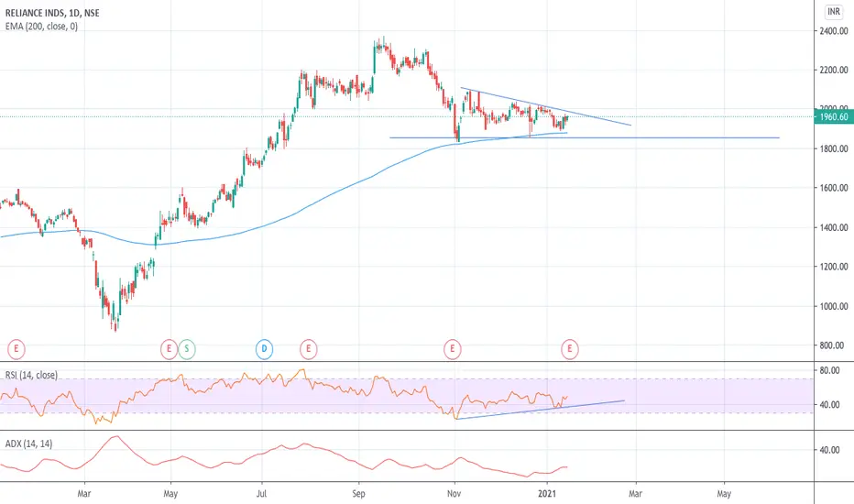Click the 2400.00 price axis label
The width and height of the screenshot is (854, 504).
(x=834, y=31)
